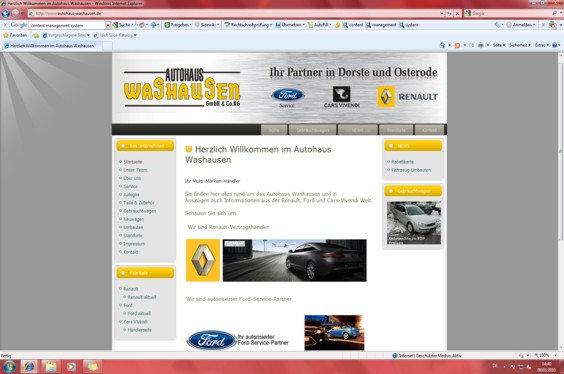Viewport: 564px width, 374px height.
Task: Click the Renault logo in header
Action: pos(408,96)
